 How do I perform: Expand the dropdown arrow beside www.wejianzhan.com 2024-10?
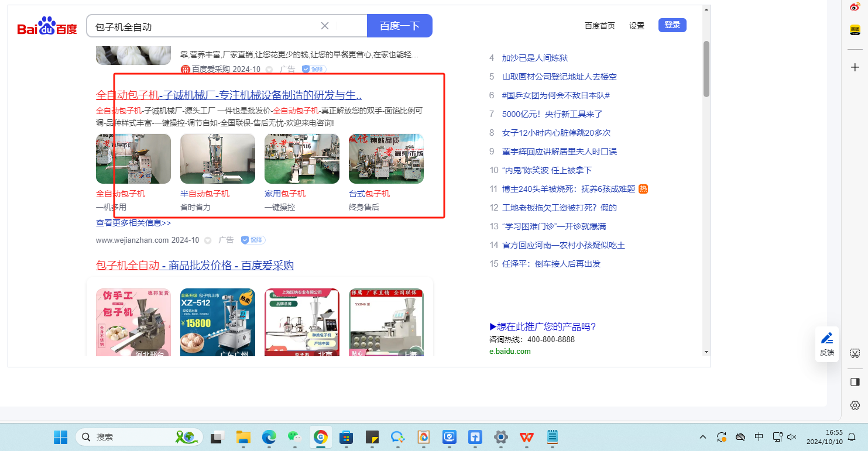[x=208, y=240]
